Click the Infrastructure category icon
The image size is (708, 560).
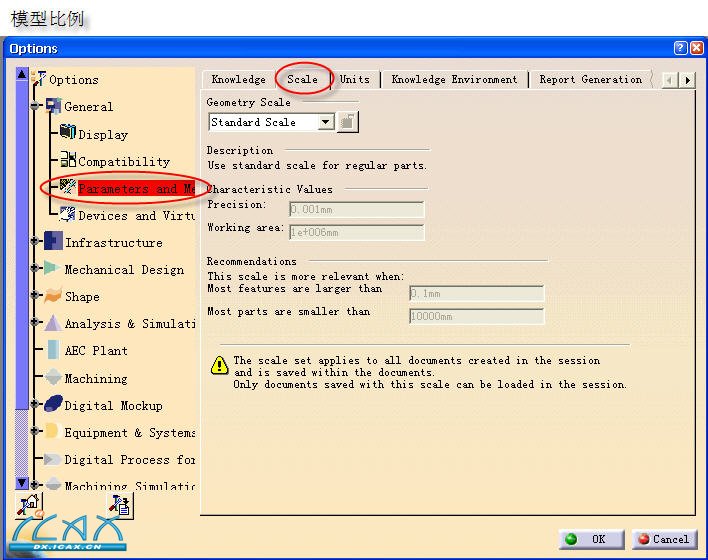point(53,241)
